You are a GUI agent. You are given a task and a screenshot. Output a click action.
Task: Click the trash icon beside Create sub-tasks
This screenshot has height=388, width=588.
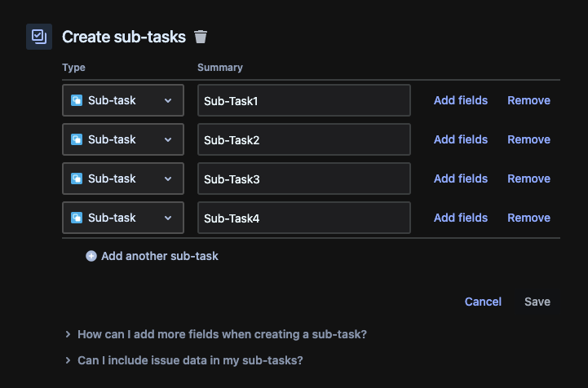click(201, 37)
